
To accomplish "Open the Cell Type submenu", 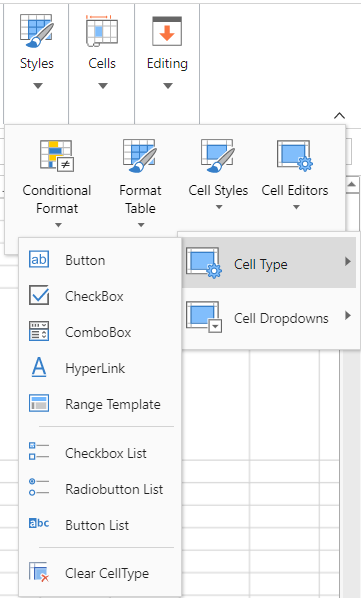I will (x=270, y=263).
